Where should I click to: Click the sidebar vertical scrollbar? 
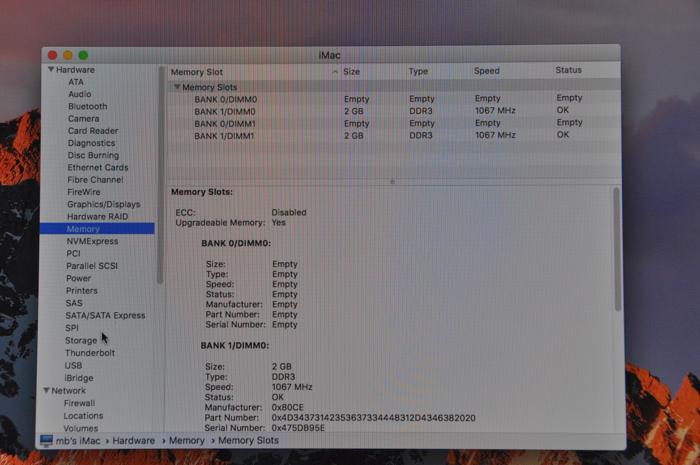coord(160,175)
